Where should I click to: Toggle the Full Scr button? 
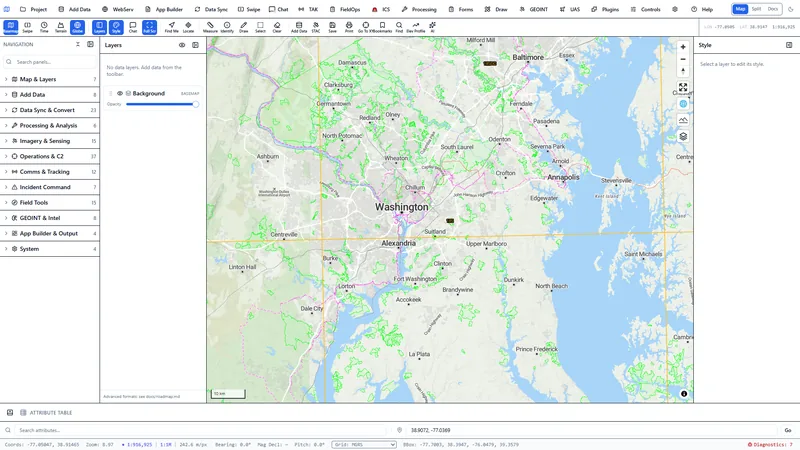pyautogui.click(x=149, y=27)
